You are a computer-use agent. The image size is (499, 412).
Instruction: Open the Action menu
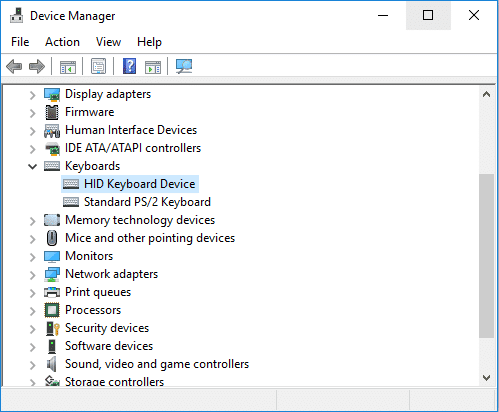click(x=62, y=42)
